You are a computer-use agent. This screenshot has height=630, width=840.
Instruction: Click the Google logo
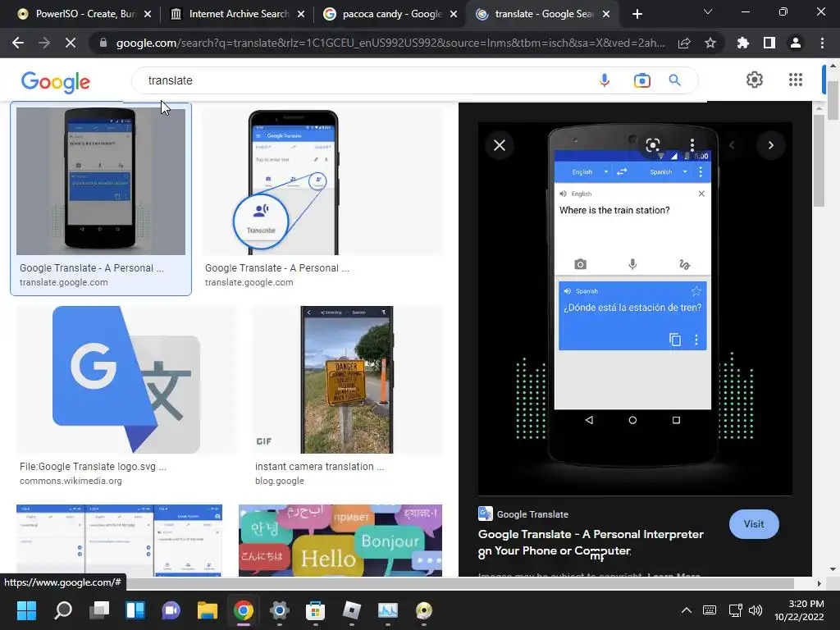click(56, 81)
